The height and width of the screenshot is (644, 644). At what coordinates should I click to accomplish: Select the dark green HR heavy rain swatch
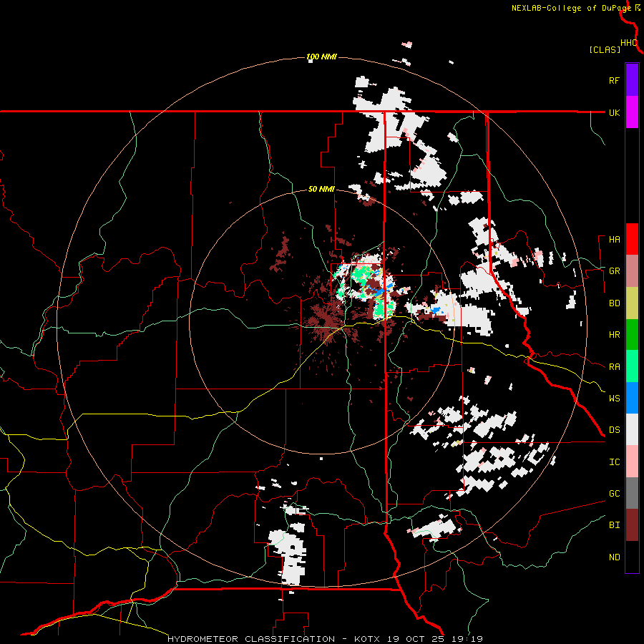coord(632,335)
